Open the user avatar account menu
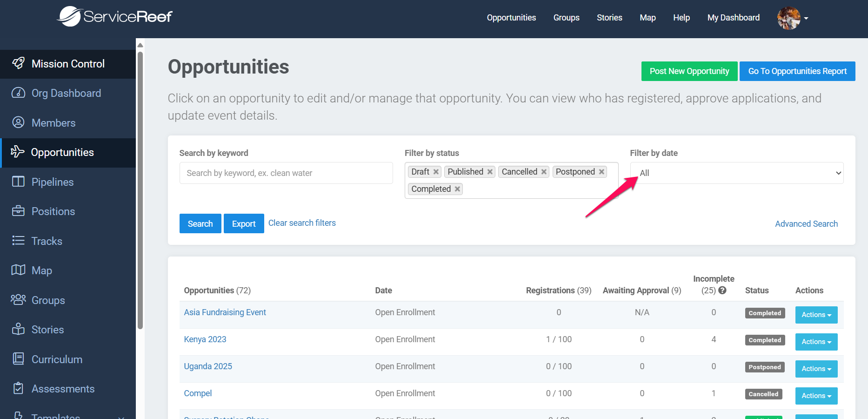 coord(793,18)
